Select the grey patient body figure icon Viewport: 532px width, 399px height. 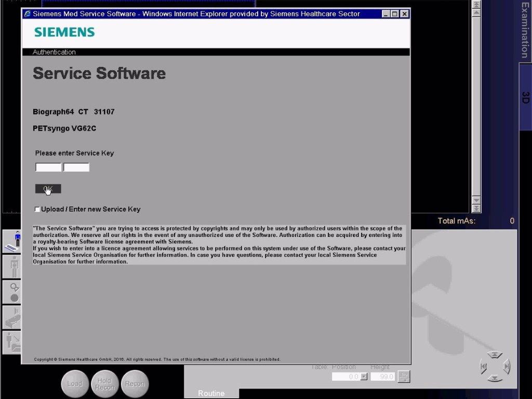pyautogui.click(x=12, y=267)
